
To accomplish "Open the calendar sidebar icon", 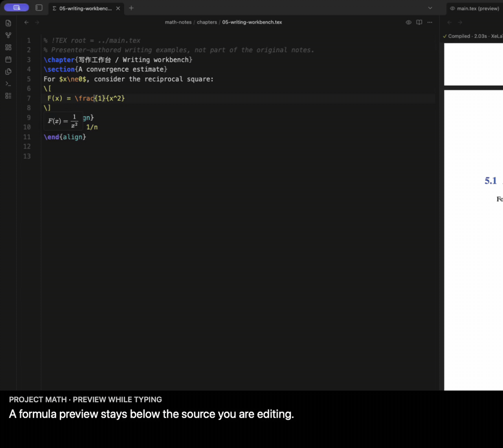I will (x=8, y=60).
